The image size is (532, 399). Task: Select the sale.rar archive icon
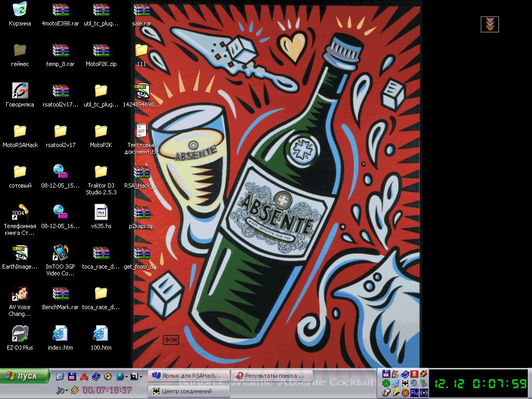(141, 14)
